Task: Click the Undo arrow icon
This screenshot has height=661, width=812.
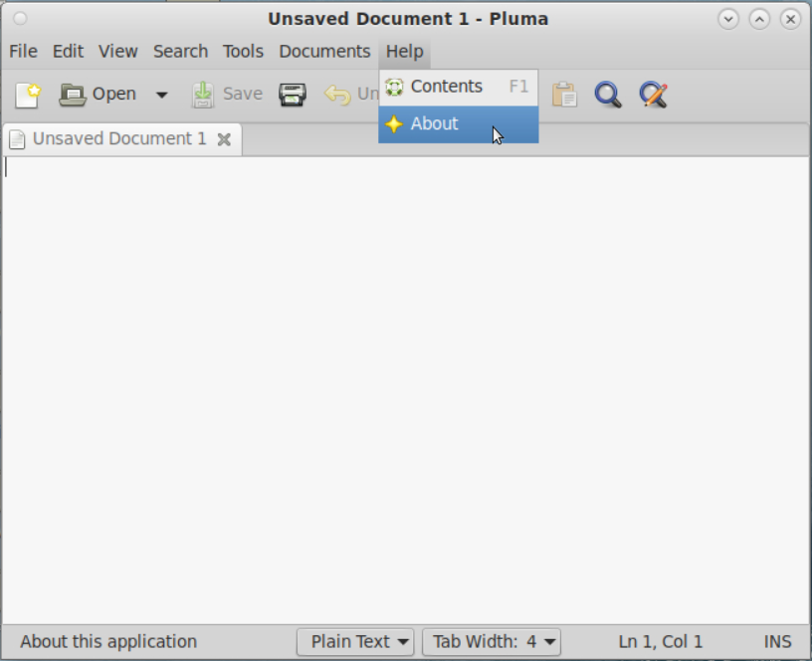Action: (336, 94)
